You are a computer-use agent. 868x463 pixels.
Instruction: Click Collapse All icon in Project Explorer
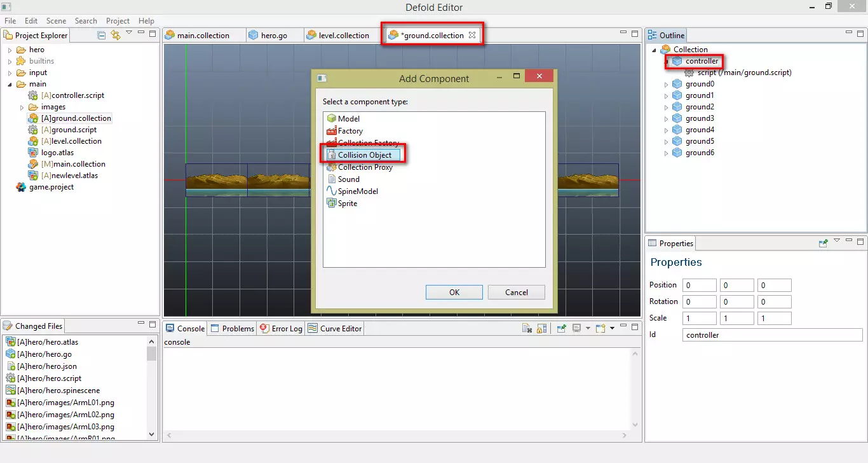click(102, 35)
